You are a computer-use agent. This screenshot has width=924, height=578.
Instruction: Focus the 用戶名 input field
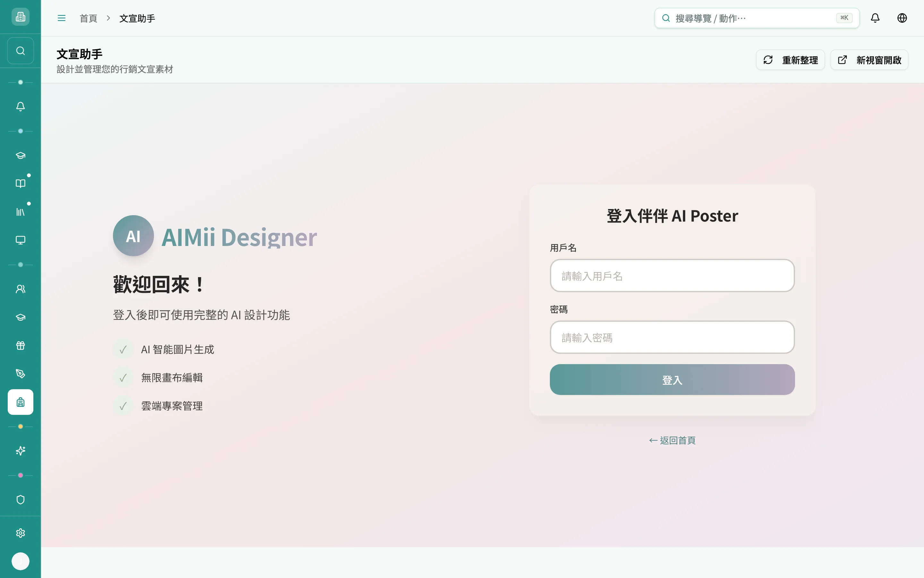[672, 276]
